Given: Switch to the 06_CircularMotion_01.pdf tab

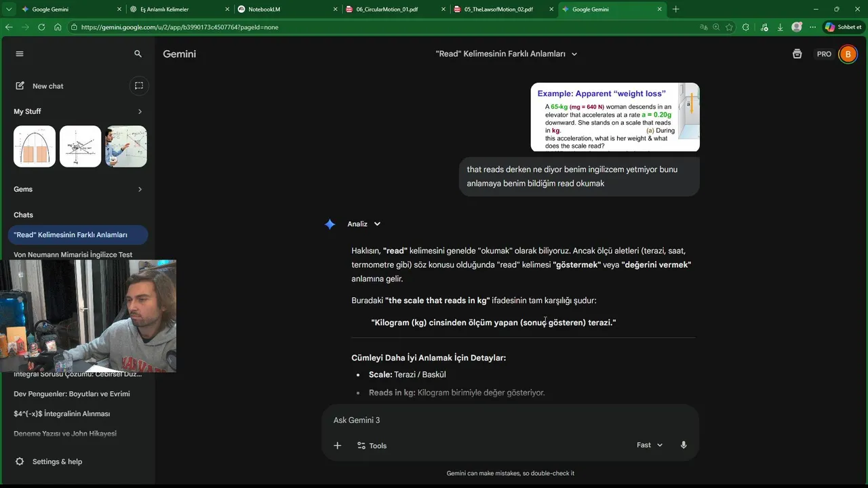Looking at the screenshot, I should (x=396, y=9).
